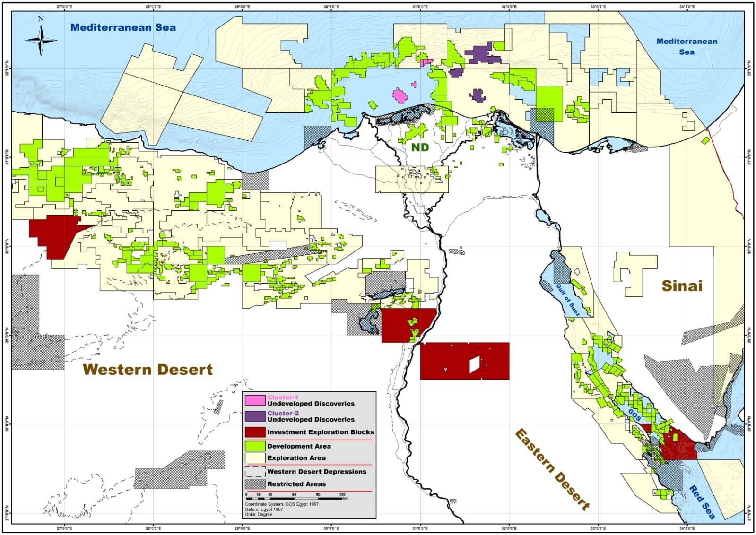Screen dimensions: 756x535
Task: Select the purple Cluster-2 legend swatch
Action: [x=255, y=416]
